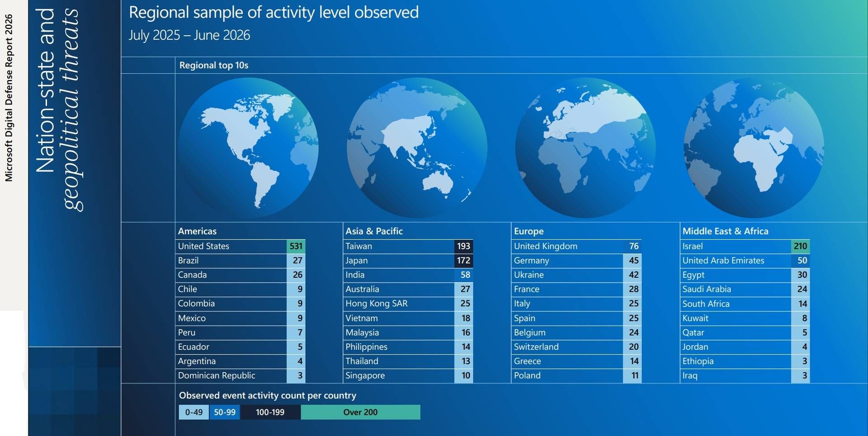
Task: Click the 'Japan' row label
Action: point(356,261)
